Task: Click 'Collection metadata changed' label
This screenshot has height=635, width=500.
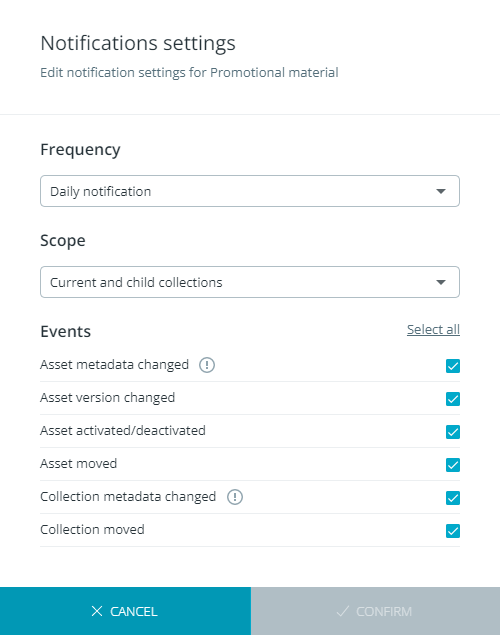Action: click(x=128, y=497)
